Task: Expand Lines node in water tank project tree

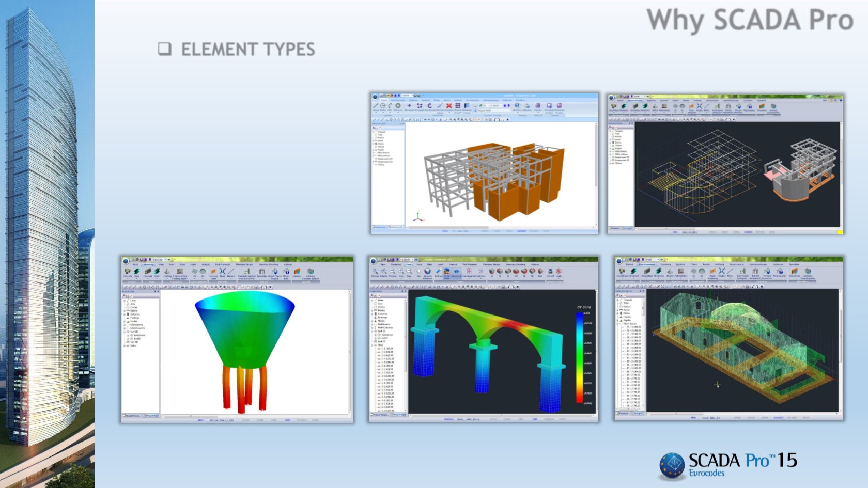Action: coord(125,301)
